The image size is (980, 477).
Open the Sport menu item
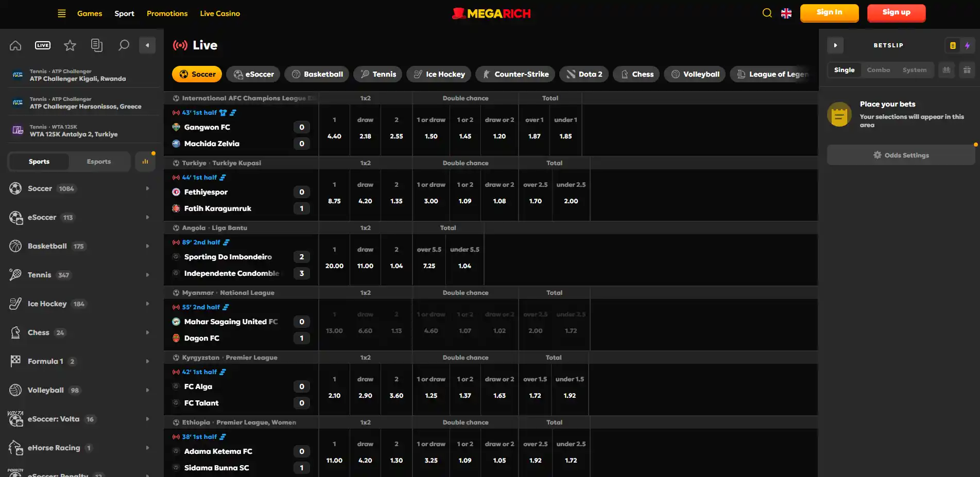click(124, 13)
